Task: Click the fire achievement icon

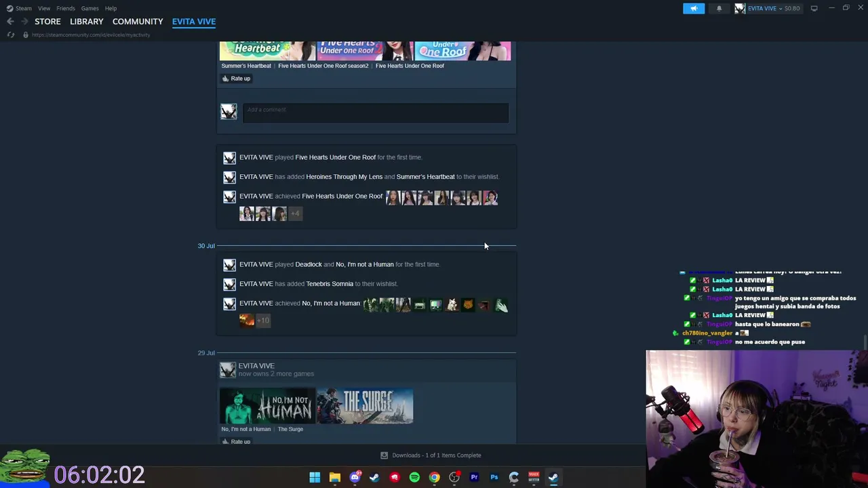Action: (247, 321)
